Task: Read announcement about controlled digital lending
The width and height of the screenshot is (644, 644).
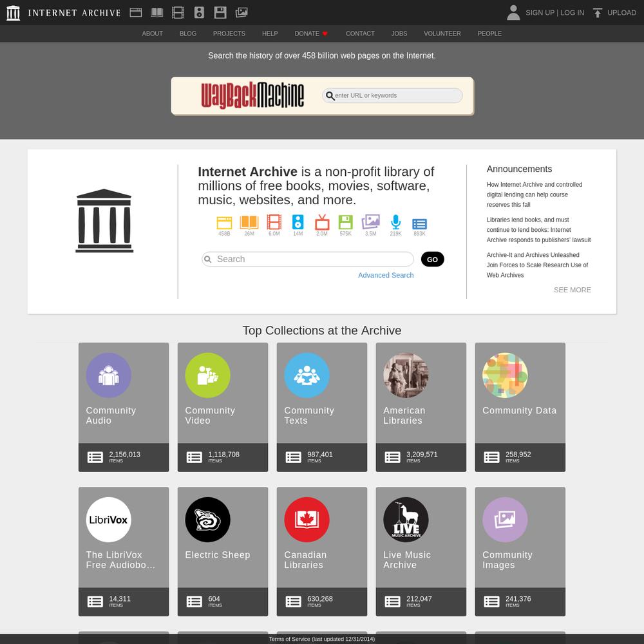Action: tap(535, 194)
